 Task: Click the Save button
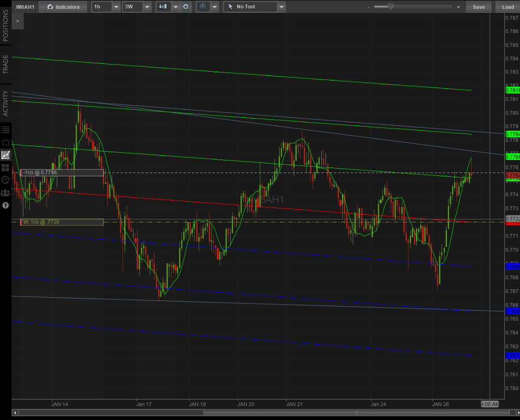(x=479, y=7)
